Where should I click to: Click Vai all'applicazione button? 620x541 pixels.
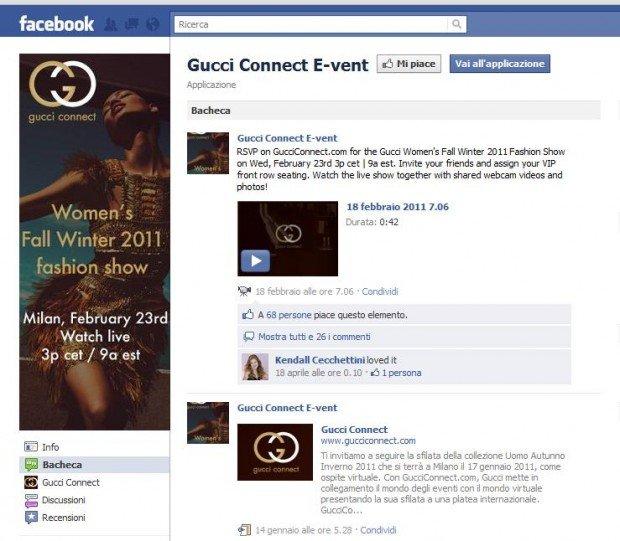(500, 64)
